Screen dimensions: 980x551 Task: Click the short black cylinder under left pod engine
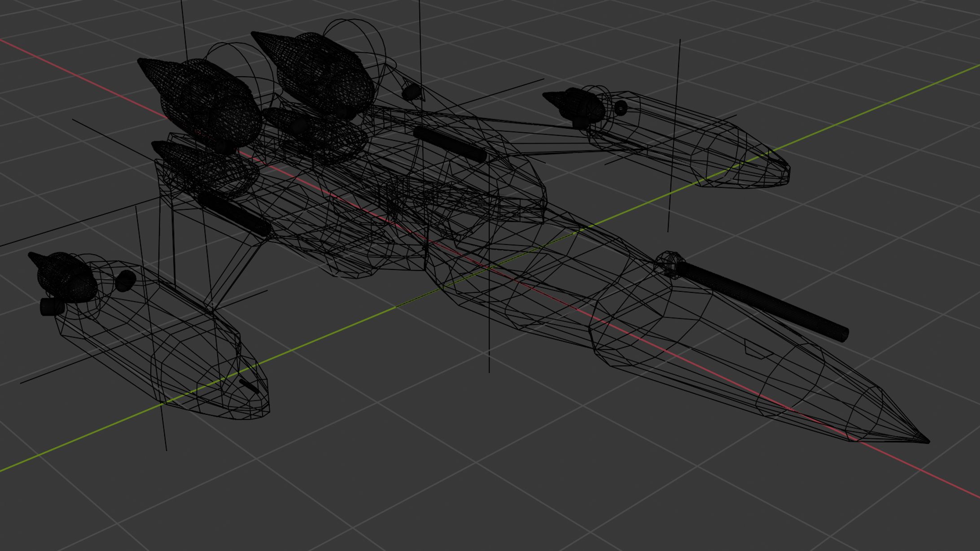point(52,307)
